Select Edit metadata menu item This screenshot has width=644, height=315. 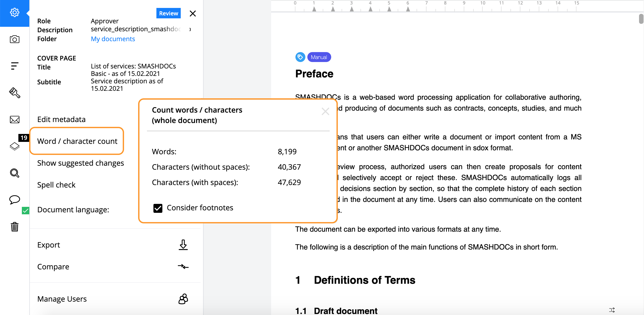click(x=61, y=119)
